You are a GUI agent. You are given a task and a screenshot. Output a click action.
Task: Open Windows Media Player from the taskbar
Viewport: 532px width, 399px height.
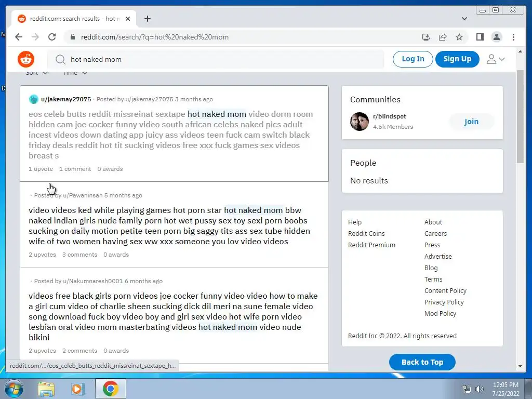coord(77,389)
